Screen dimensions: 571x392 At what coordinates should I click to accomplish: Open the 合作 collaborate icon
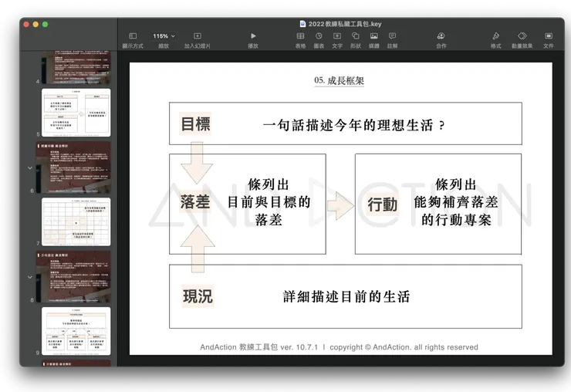click(441, 35)
